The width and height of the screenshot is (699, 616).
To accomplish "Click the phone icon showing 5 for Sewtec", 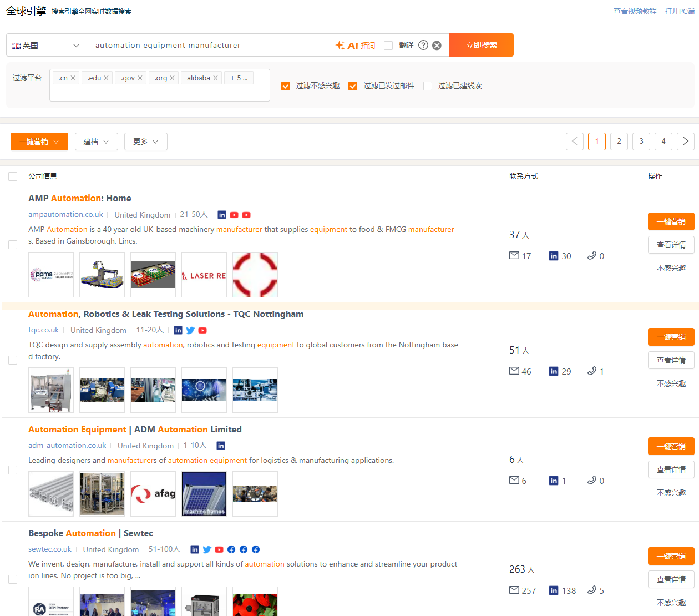I will tap(592, 590).
